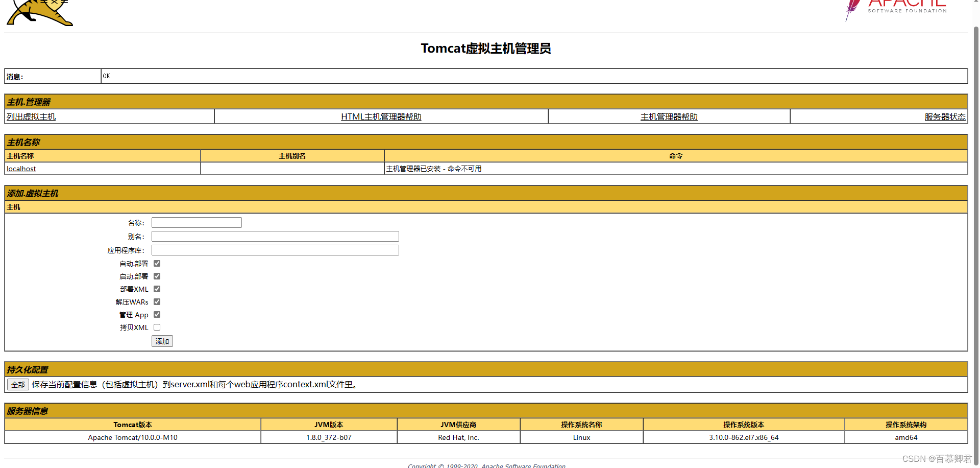The width and height of the screenshot is (980, 468).
Task: Click the 操作系统版本 column header
Action: coord(744,425)
